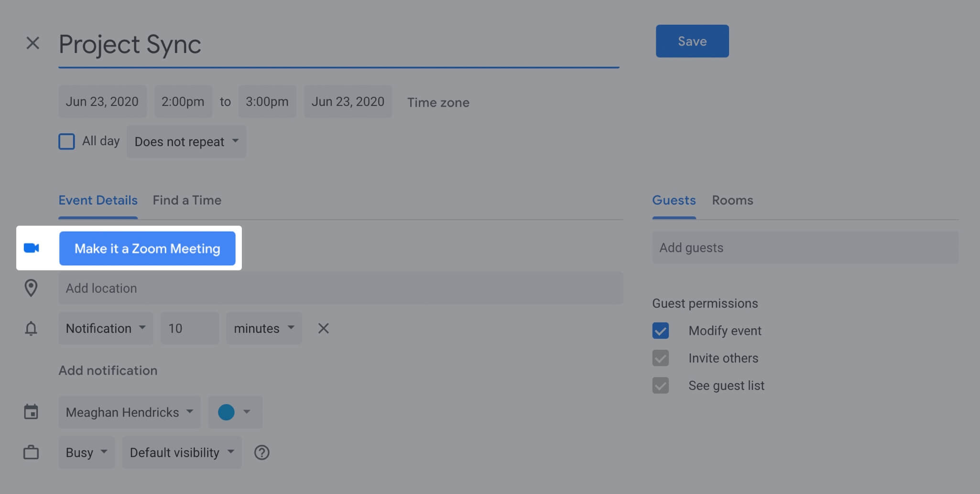The width and height of the screenshot is (980, 494).
Task: Click the calendar icon beside Meaghan Hendricks
Action: point(31,412)
